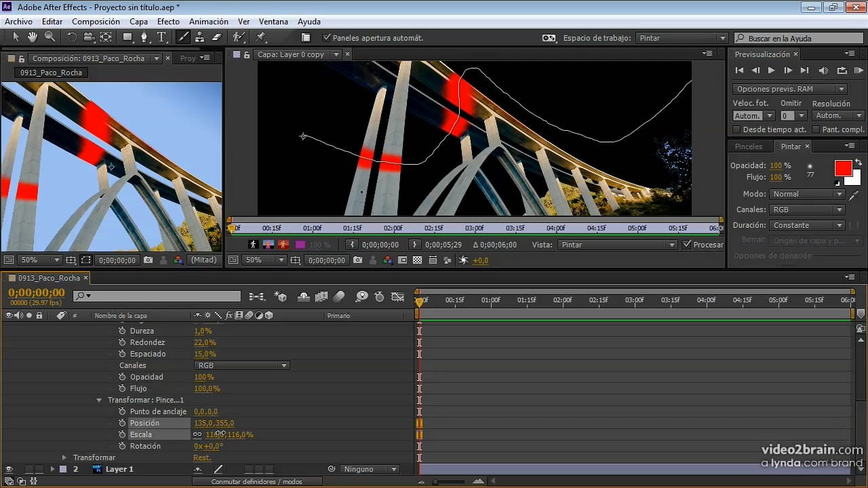Screen dimensions: 868x488
Task: Select the Pan Behind anchor point tool
Action: [106, 37]
